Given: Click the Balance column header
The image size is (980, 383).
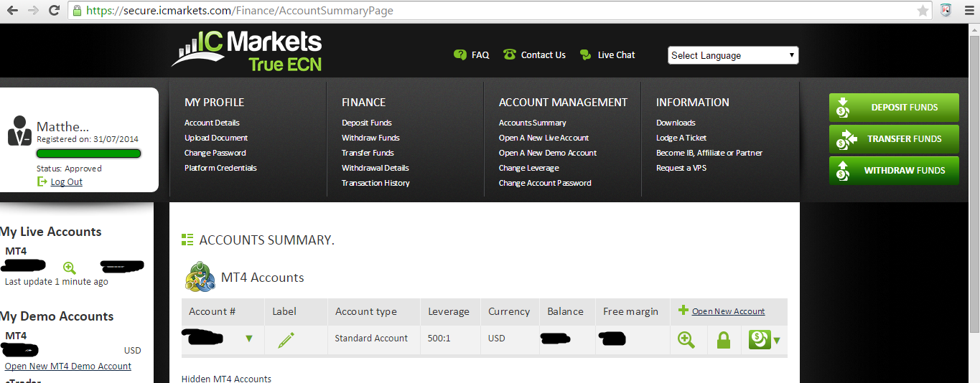Looking at the screenshot, I should pyautogui.click(x=565, y=311).
